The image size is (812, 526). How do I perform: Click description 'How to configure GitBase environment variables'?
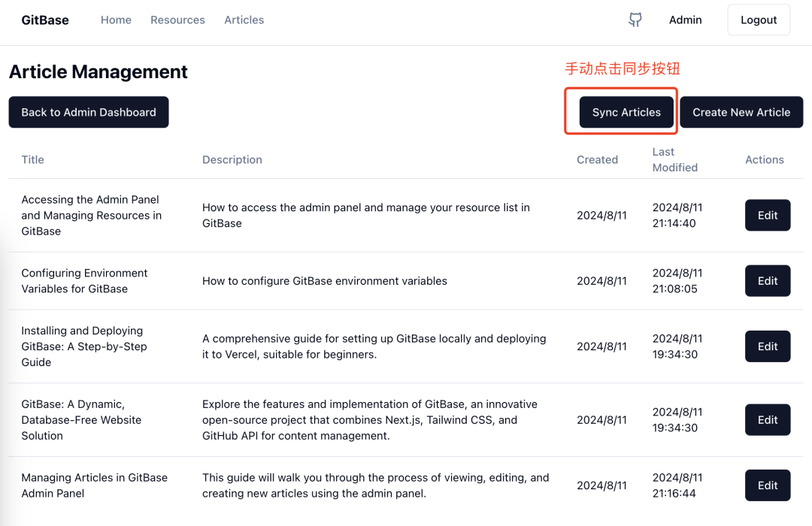(325, 281)
